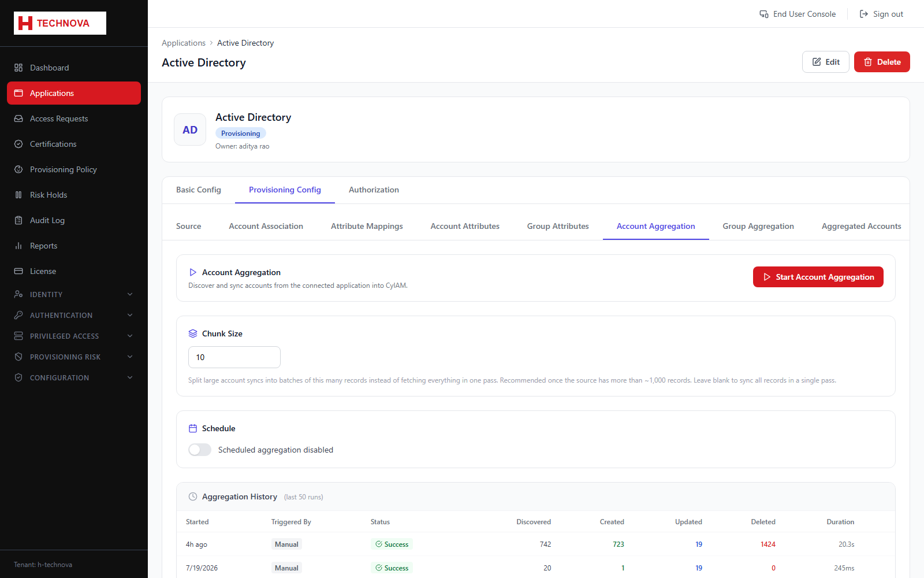Click the Triggered By column header
This screenshot has height=578, width=924.
(291, 522)
